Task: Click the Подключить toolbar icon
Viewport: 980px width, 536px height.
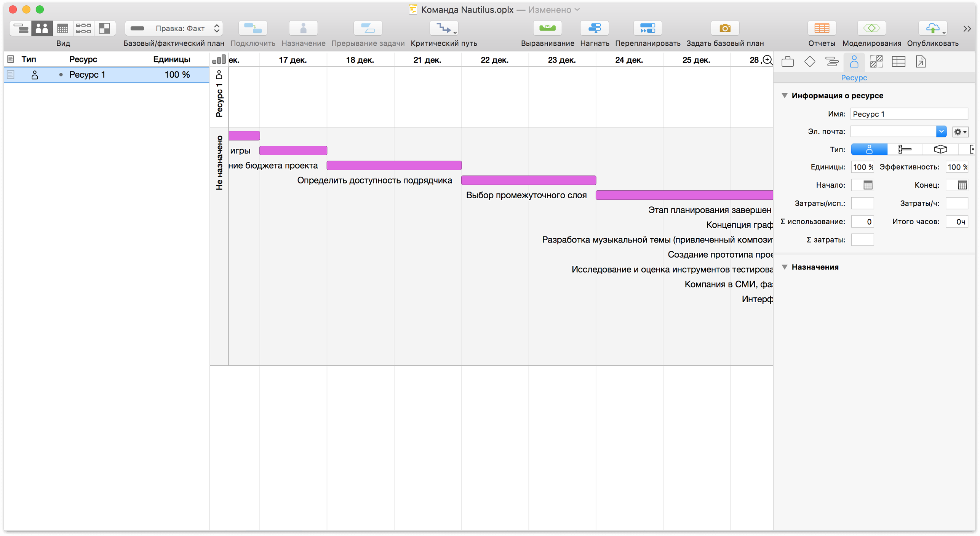Action: coord(253,28)
